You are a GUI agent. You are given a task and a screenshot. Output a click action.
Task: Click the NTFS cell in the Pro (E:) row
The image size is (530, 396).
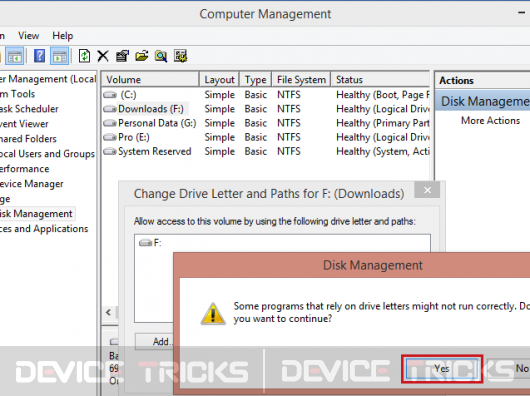pyautogui.click(x=289, y=138)
